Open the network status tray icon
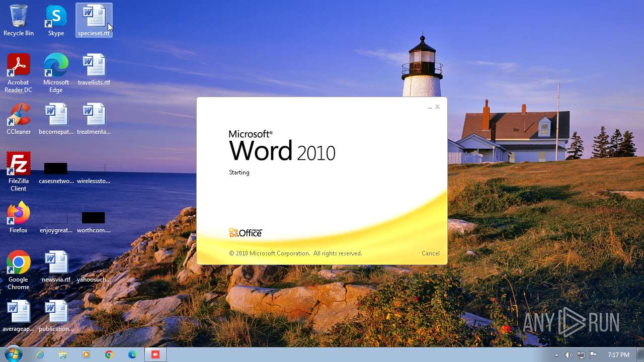Image resolution: width=644 pixels, height=362 pixels. (x=581, y=355)
